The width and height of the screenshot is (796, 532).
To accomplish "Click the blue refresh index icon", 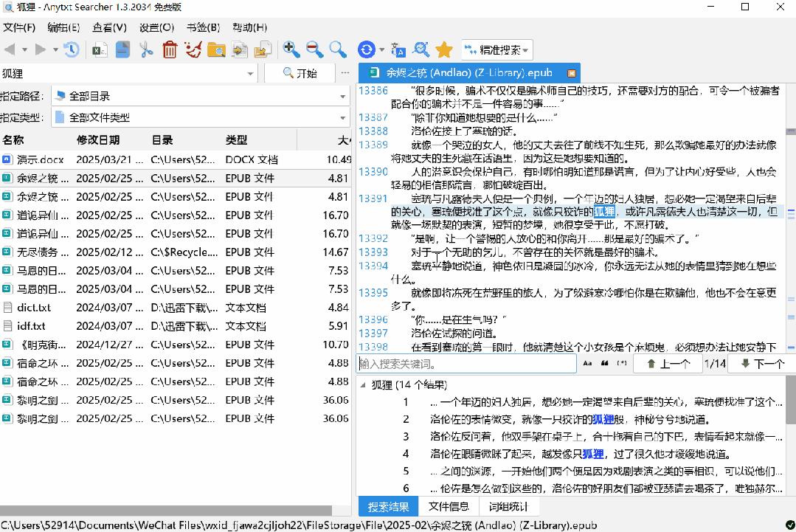I will (367, 49).
